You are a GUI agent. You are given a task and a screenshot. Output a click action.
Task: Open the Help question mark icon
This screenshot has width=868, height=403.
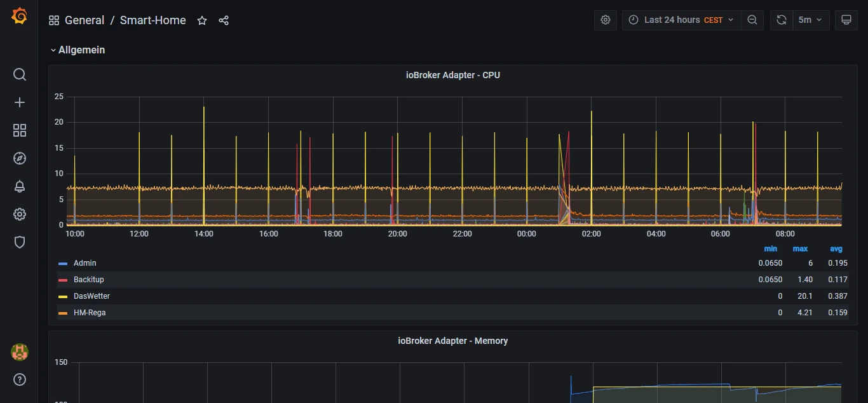tap(20, 380)
